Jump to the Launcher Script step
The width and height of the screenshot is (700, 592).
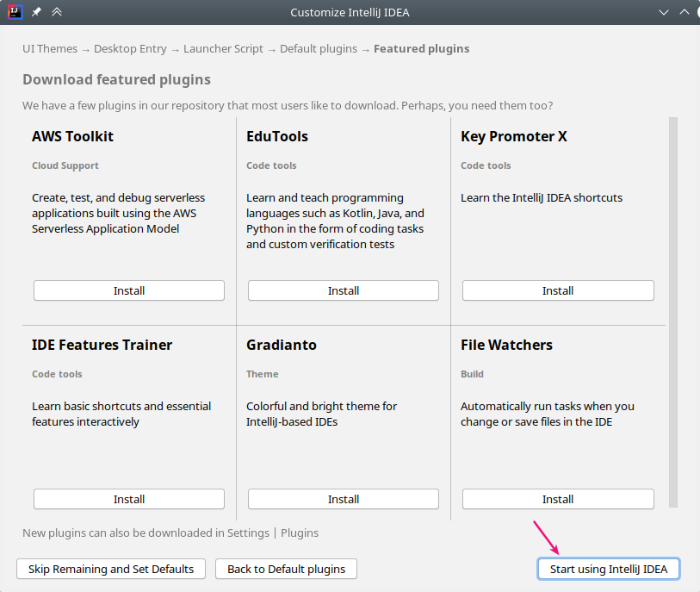click(x=223, y=49)
